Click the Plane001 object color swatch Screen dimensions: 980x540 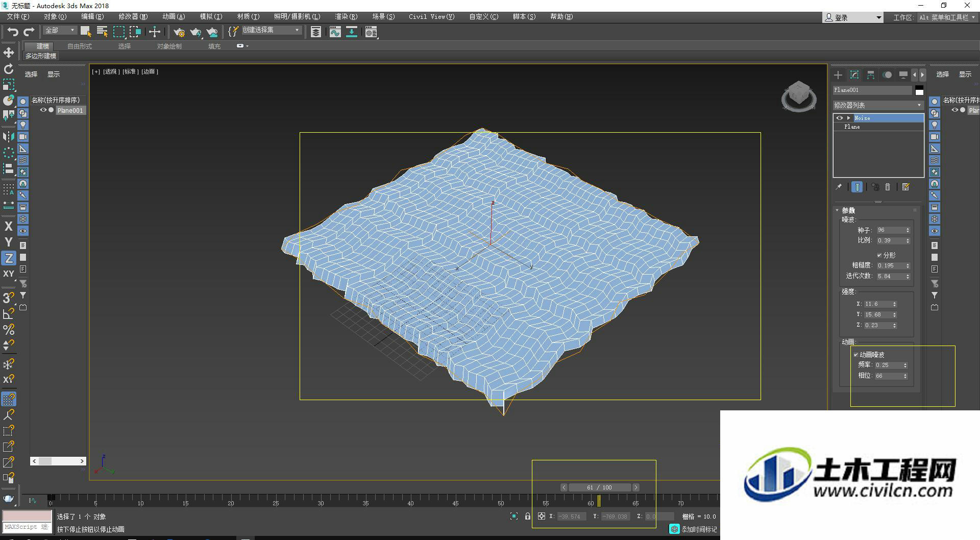(x=919, y=90)
